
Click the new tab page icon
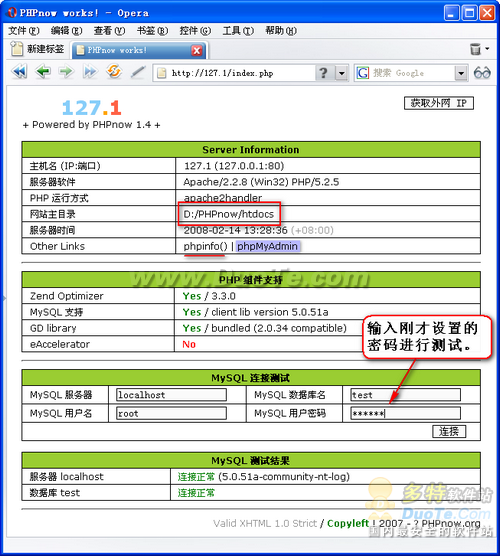click(17, 49)
